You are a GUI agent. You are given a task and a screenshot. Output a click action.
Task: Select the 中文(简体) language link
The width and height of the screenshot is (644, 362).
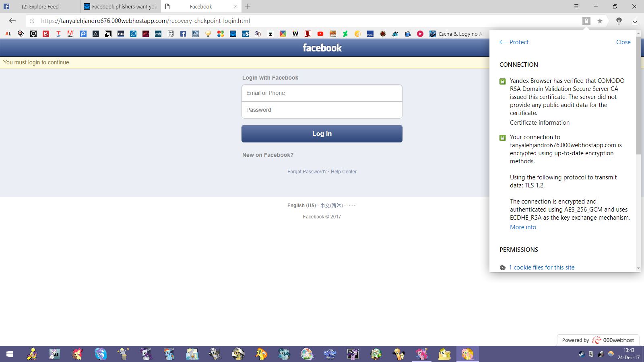[x=332, y=206]
